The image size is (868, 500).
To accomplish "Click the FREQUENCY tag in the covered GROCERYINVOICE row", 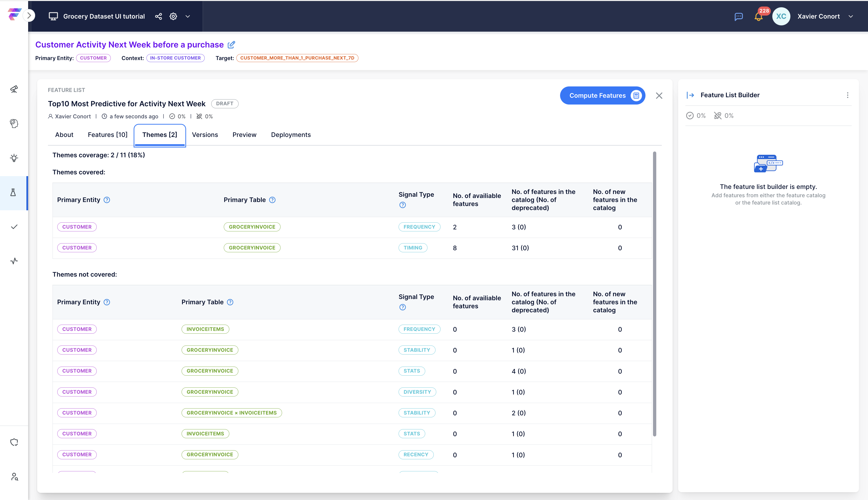I will point(419,227).
